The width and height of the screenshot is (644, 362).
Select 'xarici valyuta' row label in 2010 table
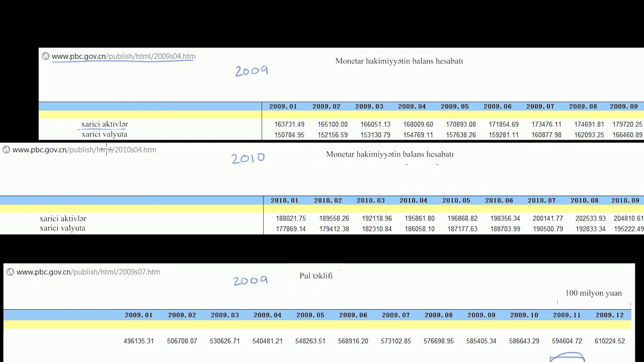(x=62, y=228)
